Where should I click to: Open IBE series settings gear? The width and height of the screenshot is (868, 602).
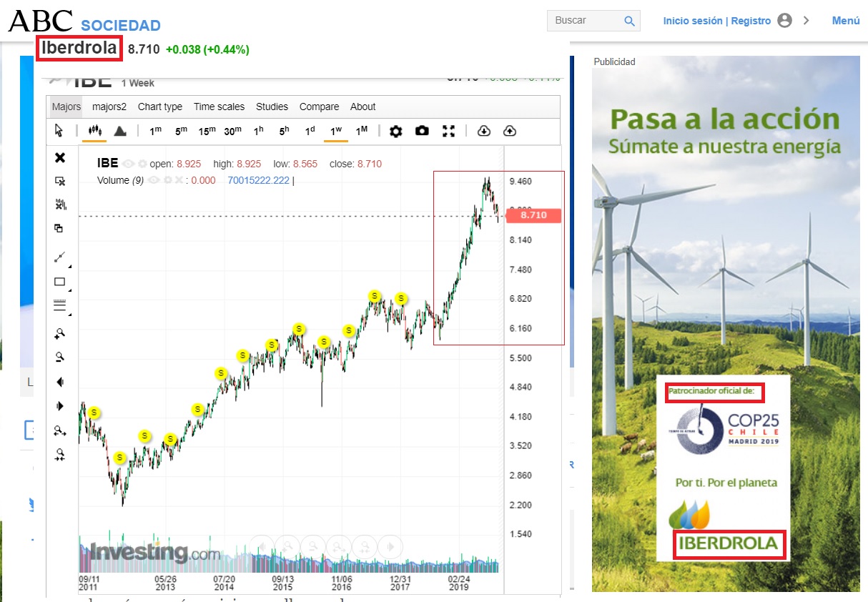point(142,164)
